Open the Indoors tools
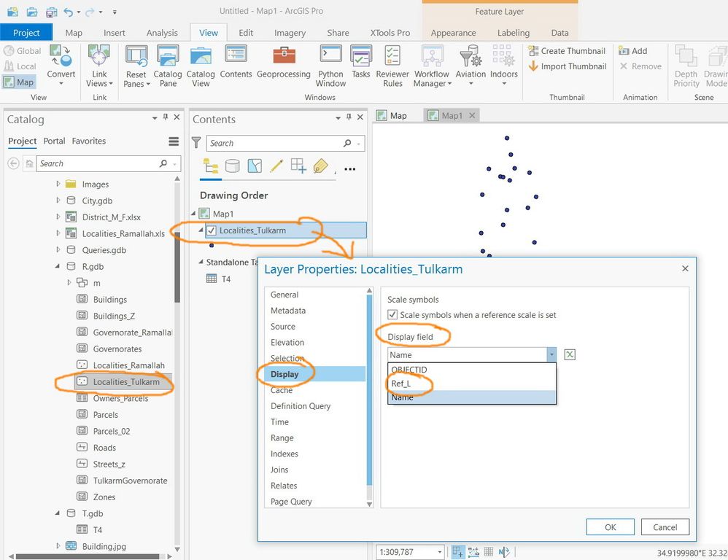The height and width of the screenshot is (560, 728). tap(504, 66)
